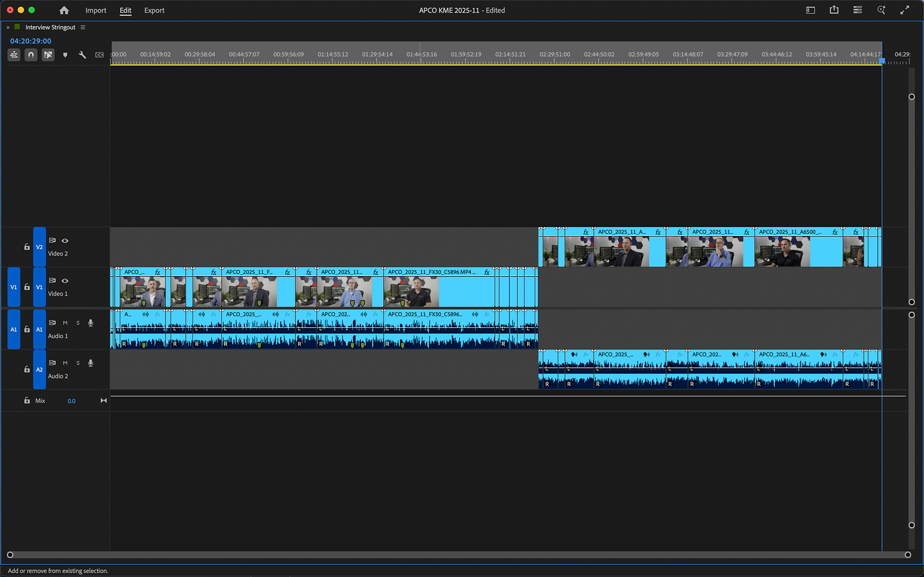Viewport: 924px width, 577px height.
Task: Select the V1 source patching button
Action: (x=13, y=287)
